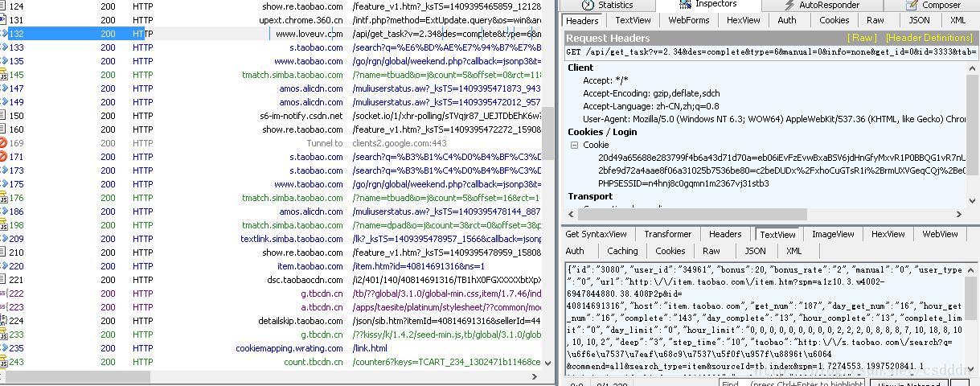
Task: Click the document icon of session 160
Action: point(2,129)
